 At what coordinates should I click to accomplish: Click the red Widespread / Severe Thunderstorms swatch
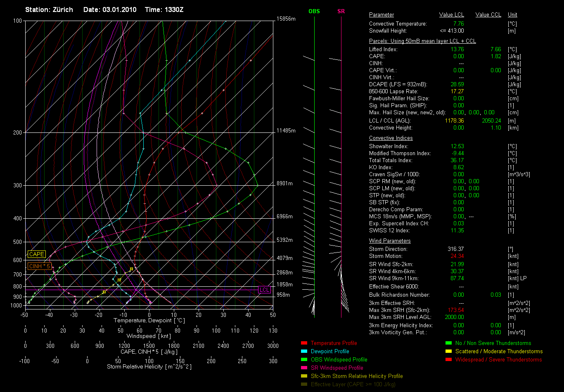[x=448, y=359]
